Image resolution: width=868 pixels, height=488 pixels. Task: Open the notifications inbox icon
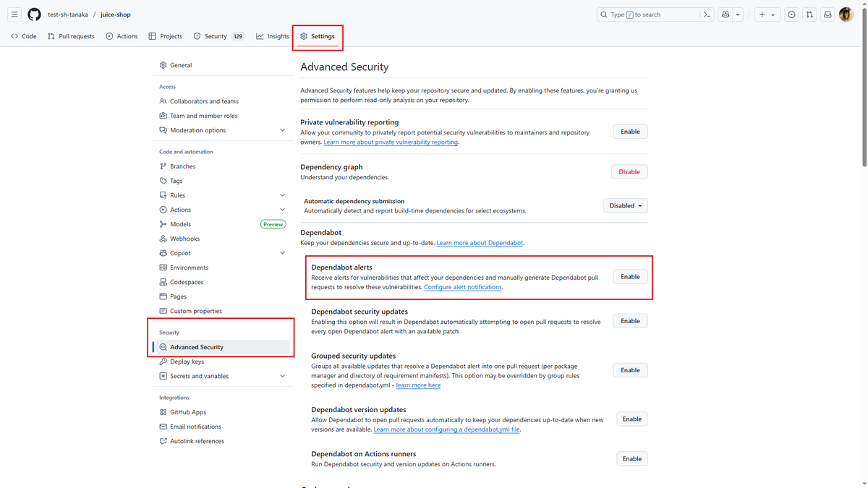pos(827,14)
